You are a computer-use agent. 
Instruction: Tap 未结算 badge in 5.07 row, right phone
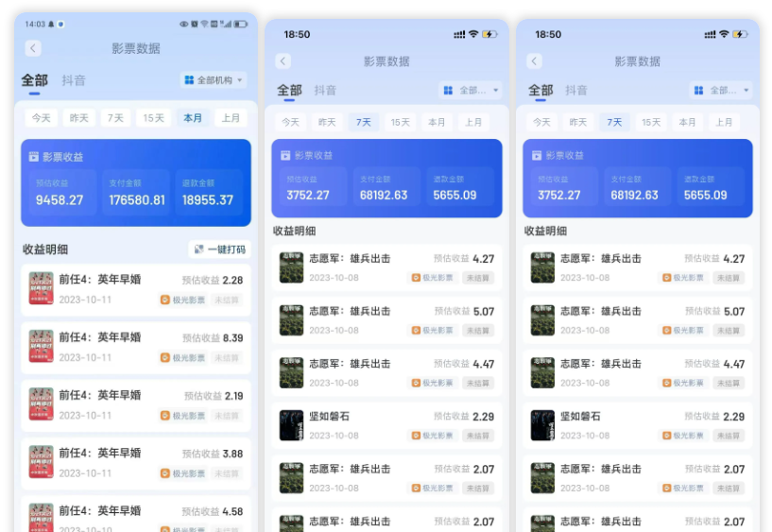pyautogui.click(x=729, y=331)
